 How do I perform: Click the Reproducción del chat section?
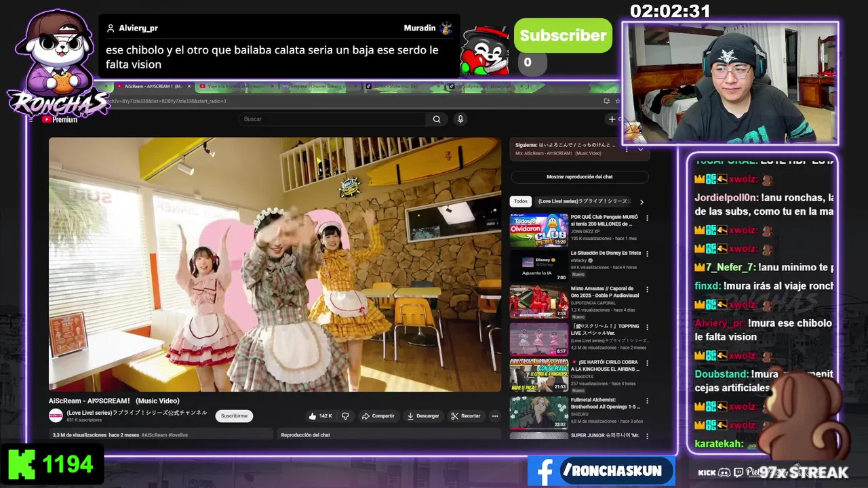[x=389, y=434]
